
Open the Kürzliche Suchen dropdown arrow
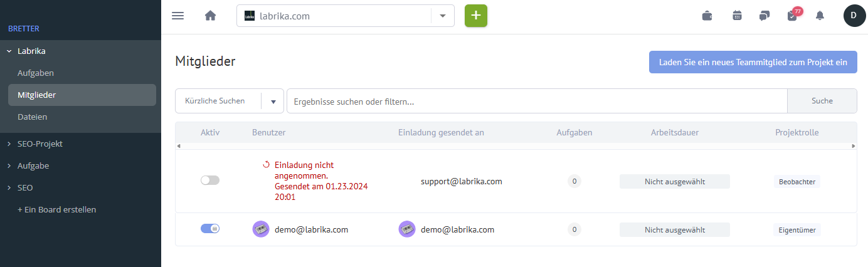pyautogui.click(x=273, y=101)
